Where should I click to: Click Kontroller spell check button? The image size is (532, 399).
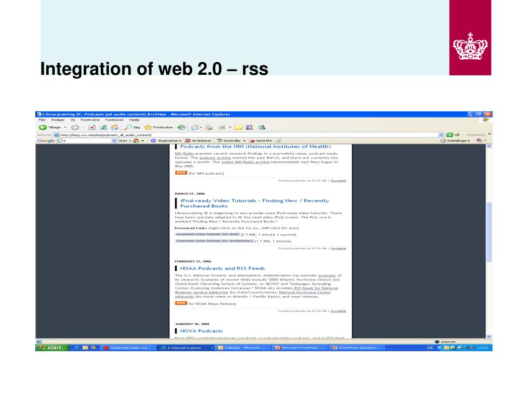click(x=229, y=141)
